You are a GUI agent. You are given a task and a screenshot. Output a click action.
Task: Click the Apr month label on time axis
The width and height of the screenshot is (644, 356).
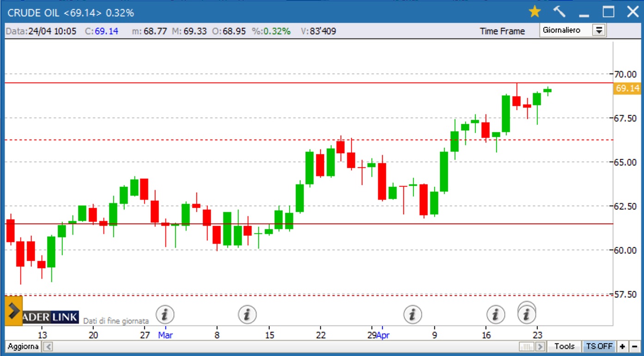pos(383,335)
